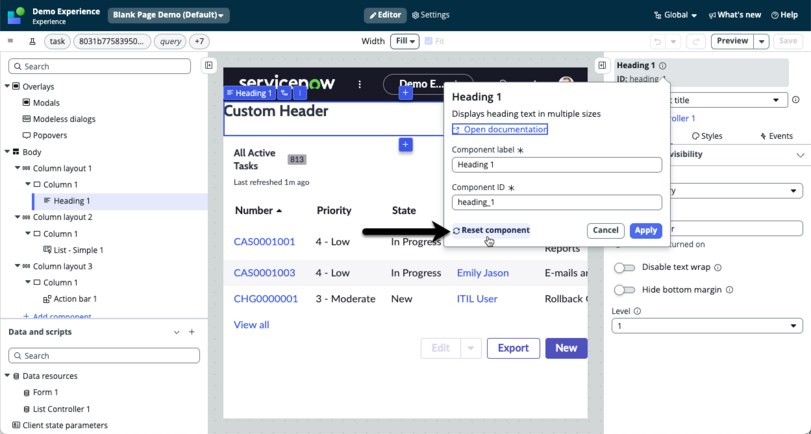The image size is (811, 434).
Task: Collapse the Data resources node
Action: (7, 376)
